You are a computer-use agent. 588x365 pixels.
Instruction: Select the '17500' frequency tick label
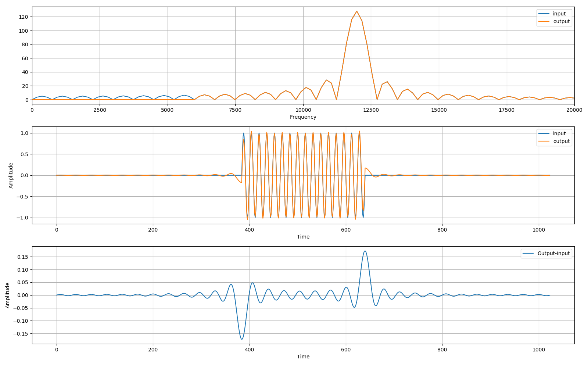click(506, 110)
